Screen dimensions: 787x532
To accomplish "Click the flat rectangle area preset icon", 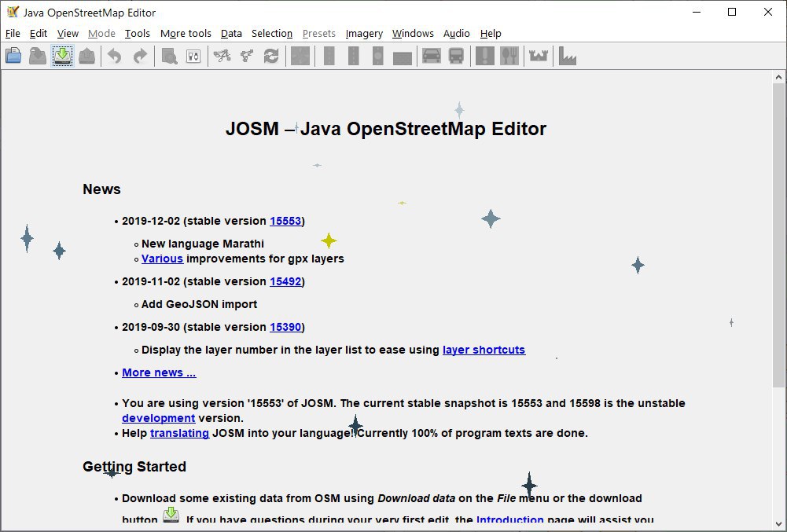I will click(403, 57).
